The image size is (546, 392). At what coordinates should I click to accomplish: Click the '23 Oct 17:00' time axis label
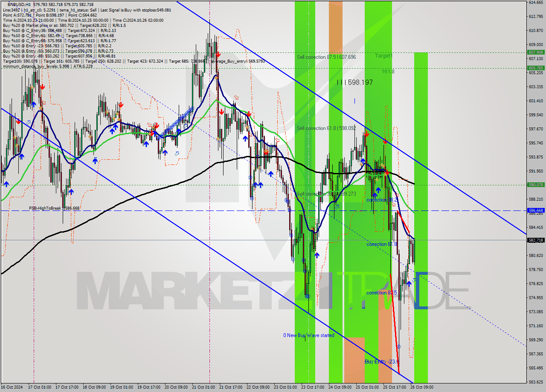[313, 387]
